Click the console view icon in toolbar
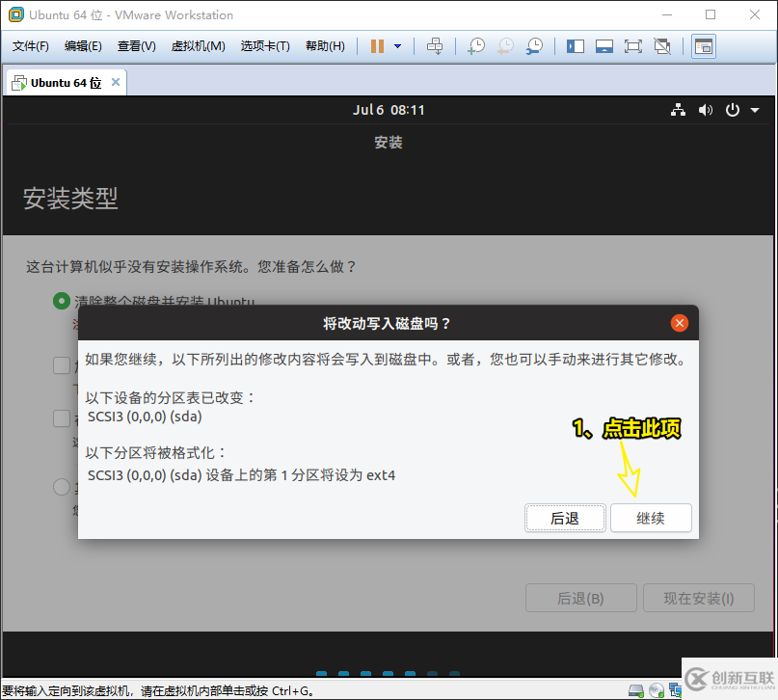778x700 pixels. pyautogui.click(x=703, y=46)
